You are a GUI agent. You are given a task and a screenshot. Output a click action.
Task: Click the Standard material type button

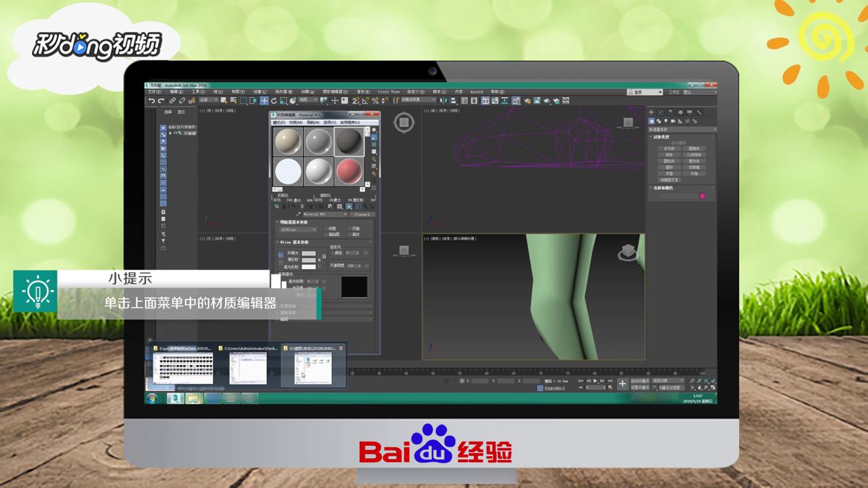(x=362, y=214)
